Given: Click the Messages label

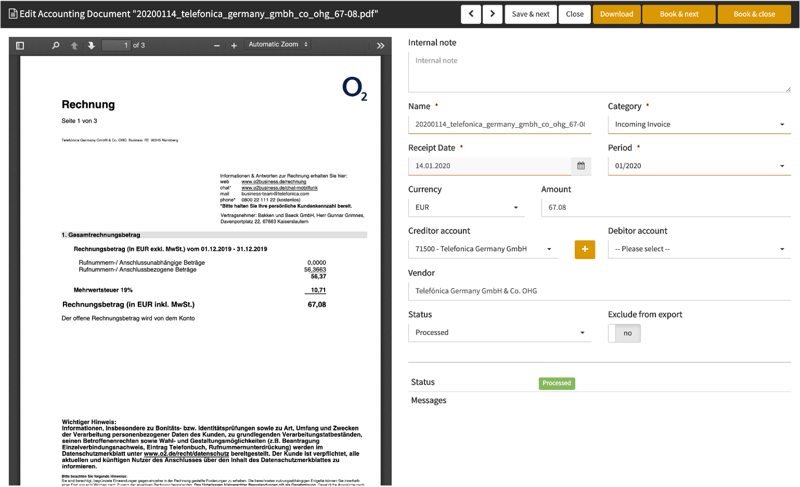Looking at the screenshot, I should click(x=429, y=400).
